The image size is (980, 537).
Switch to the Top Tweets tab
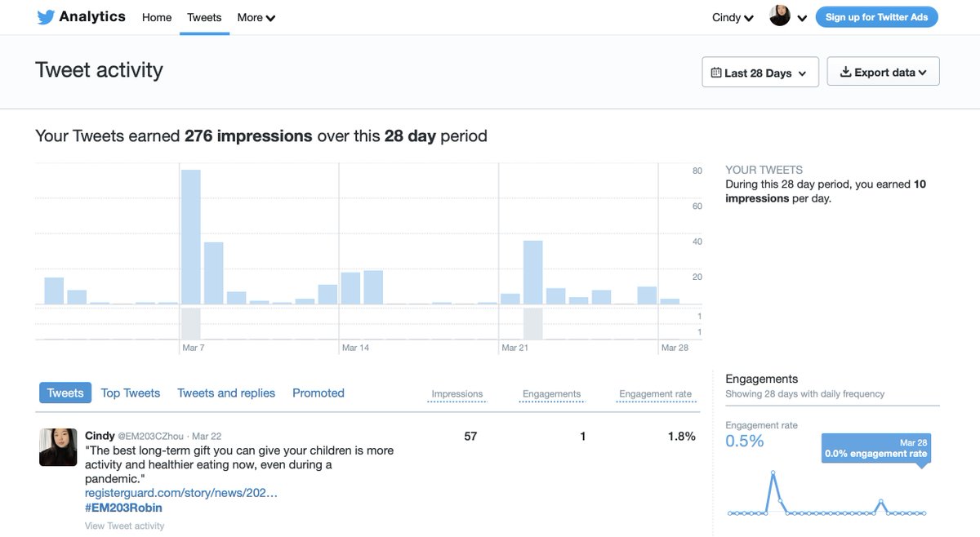pyautogui.click(x=131, y=393)
